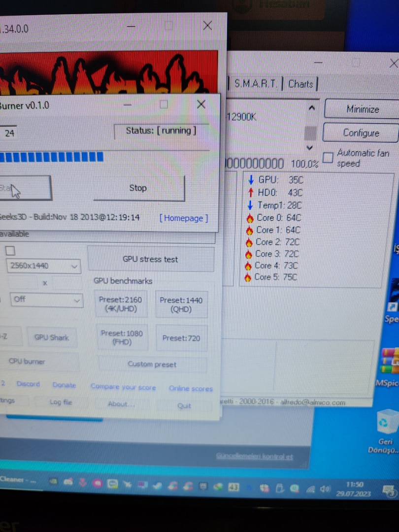
Task: Open the Wi-Fi network icon in system tray
Action: pos(310,489)
